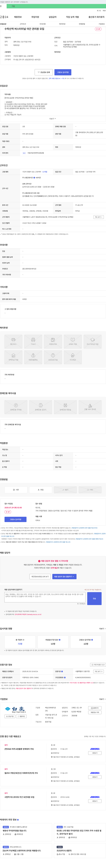Click the company 홈페이지 button

pos(95,708)
